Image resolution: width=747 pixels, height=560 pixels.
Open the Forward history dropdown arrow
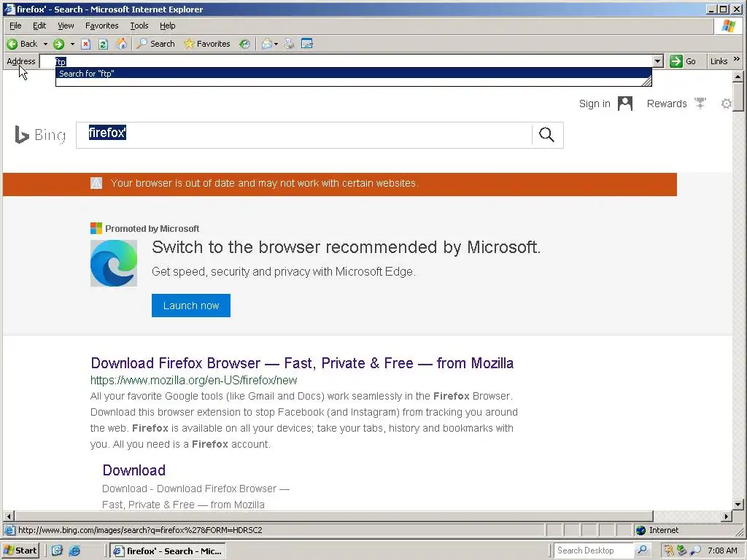point(72,44)
